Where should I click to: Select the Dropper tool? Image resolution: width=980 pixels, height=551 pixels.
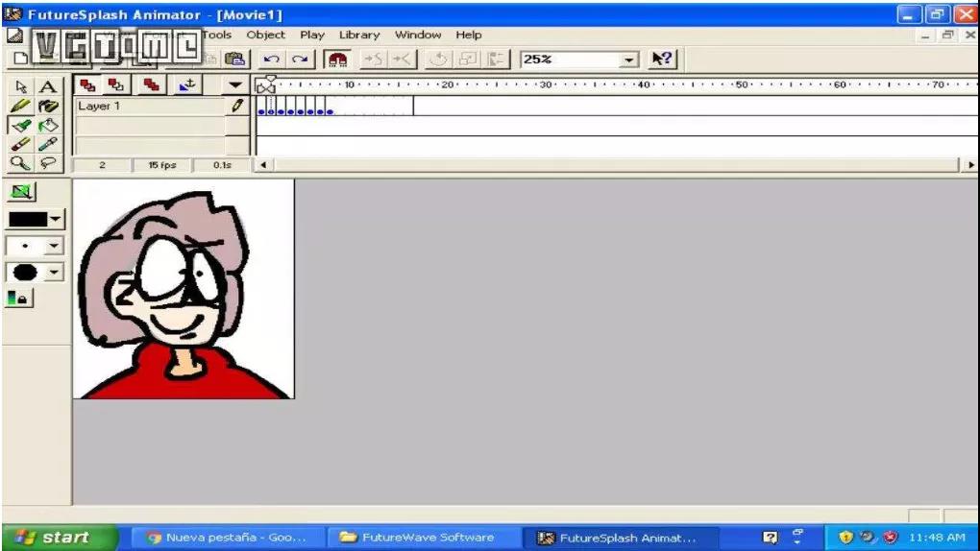[x=47, y=144]
